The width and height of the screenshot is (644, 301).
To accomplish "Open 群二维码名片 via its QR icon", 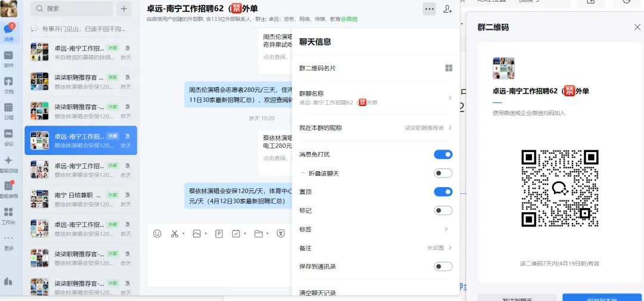I will [449, 68].
